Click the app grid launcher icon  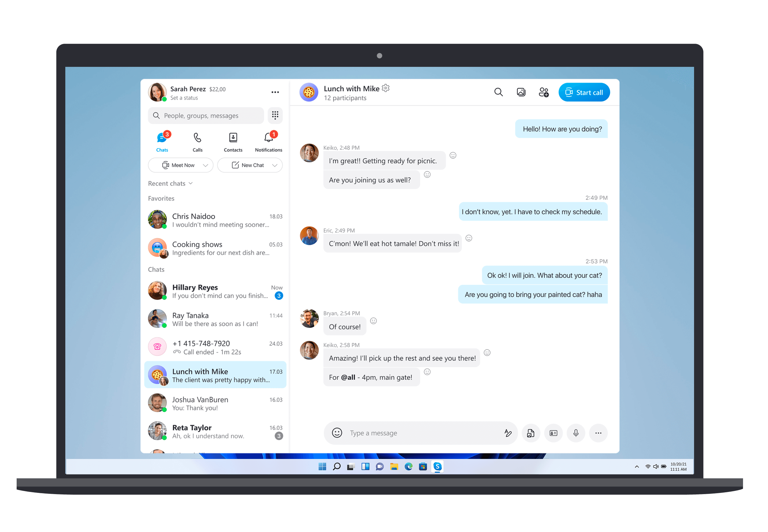tap(275, 116)
